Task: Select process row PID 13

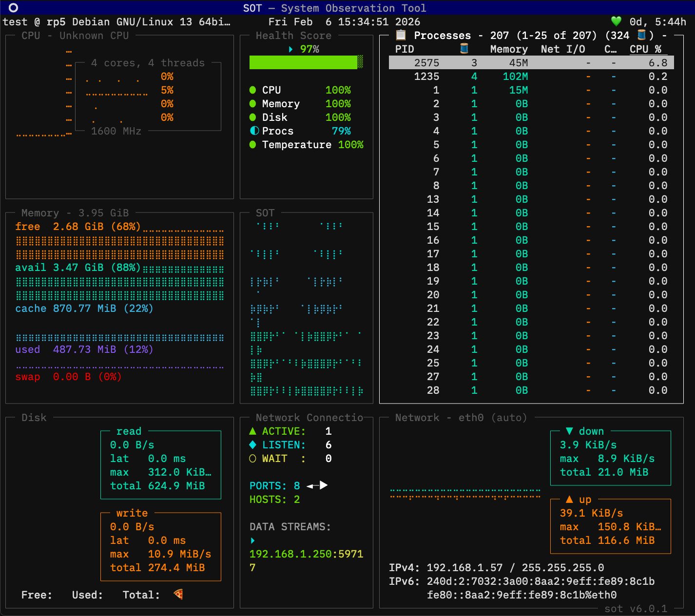Action: (x=531, y=199)
